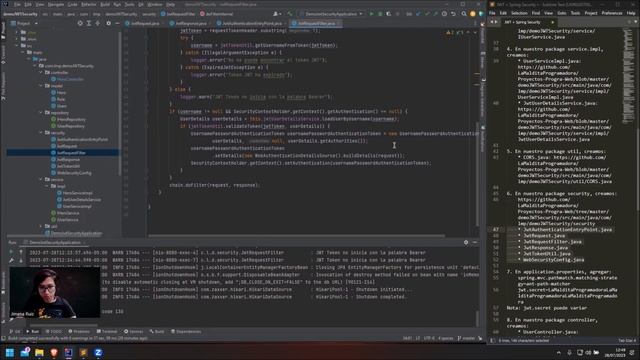Open the Git tool window button

(x=15, y=331)
